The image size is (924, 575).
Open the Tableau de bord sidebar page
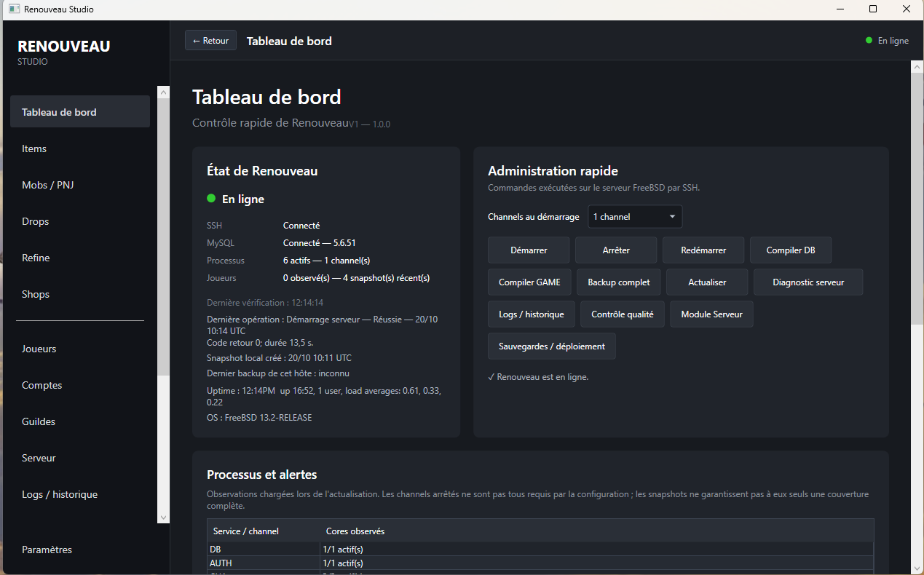point(80,112)
